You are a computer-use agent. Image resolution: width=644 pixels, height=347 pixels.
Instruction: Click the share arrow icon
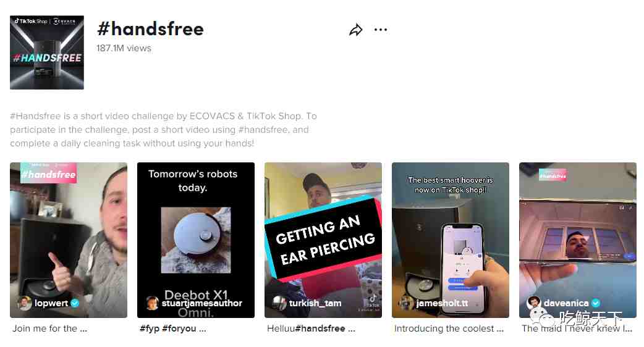[355, 30]
